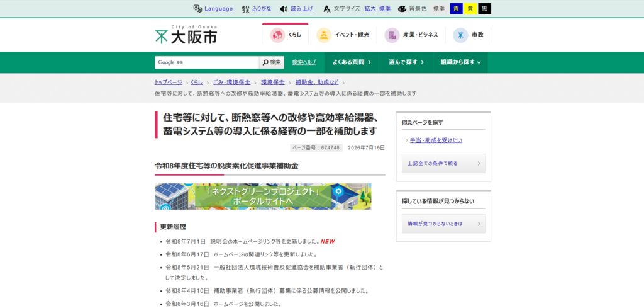644x308 pixels.
Task: Click 上記全ての条件で絞る button
Action: pos(443,163)
